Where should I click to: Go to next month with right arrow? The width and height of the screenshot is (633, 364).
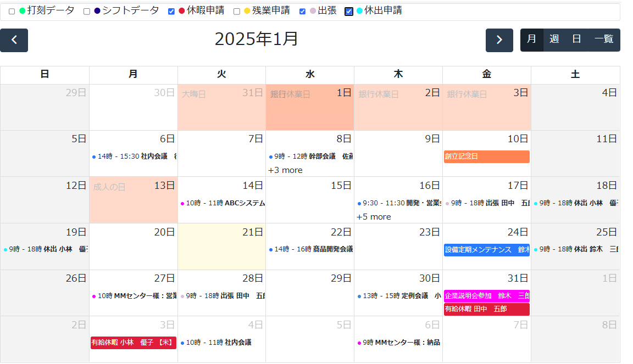tap(499, 40)
